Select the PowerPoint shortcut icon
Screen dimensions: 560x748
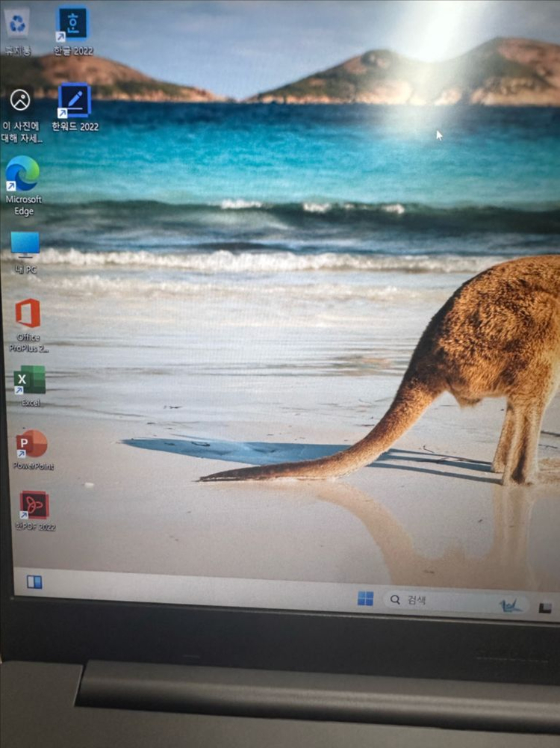pyautogui.click(x=32, y=444)
